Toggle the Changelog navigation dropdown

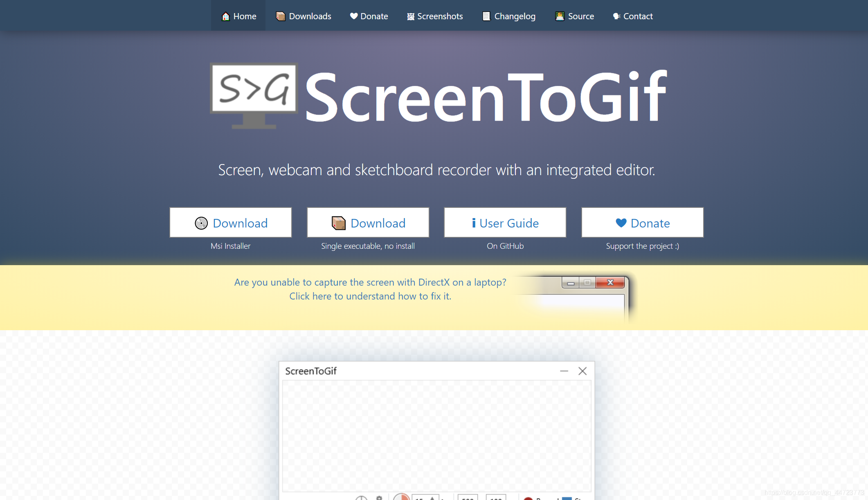509,16
